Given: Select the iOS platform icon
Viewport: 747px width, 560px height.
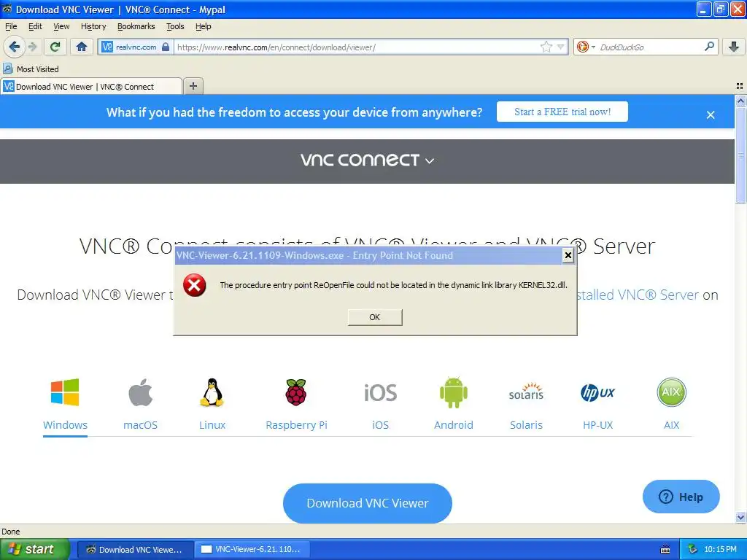Looking at the screenshot, I should (x=380, y=393).
